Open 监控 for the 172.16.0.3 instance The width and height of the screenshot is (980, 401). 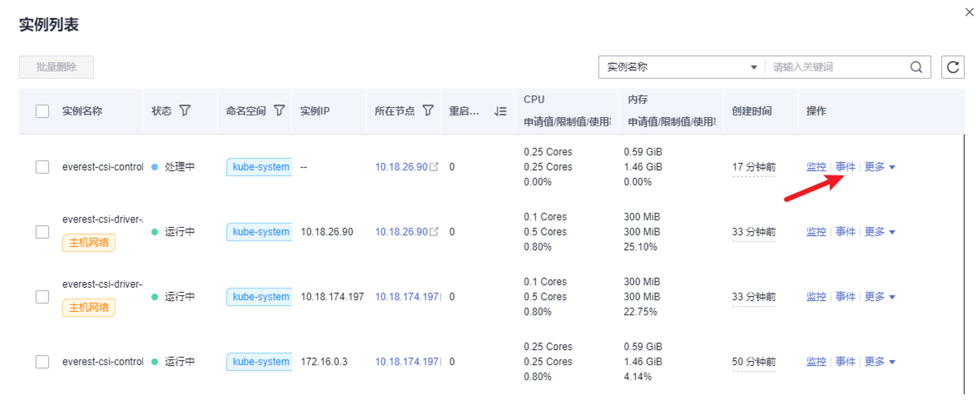pyautogui.click(x=816, y=362)
